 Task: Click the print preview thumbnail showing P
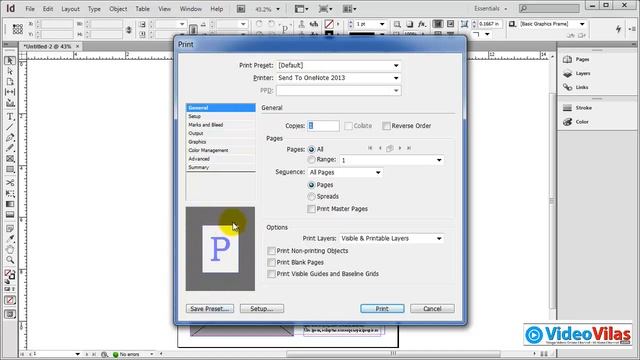pos(220,249)
